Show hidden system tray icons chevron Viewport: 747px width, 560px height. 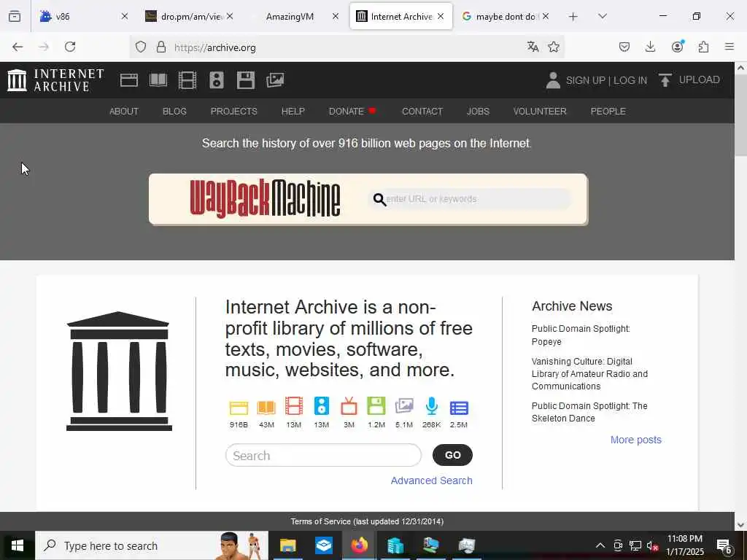[600, 545]
